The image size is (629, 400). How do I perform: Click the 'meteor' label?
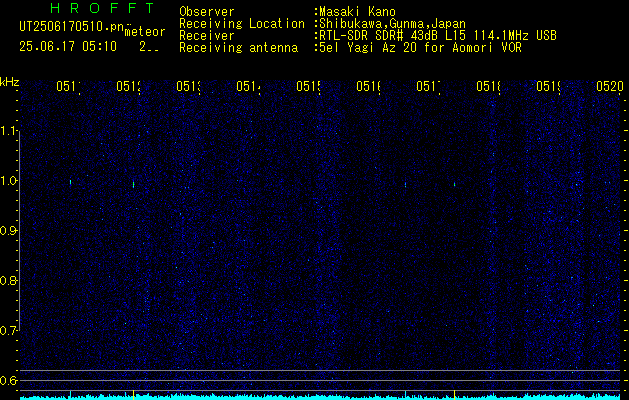[x=145, y=32]
